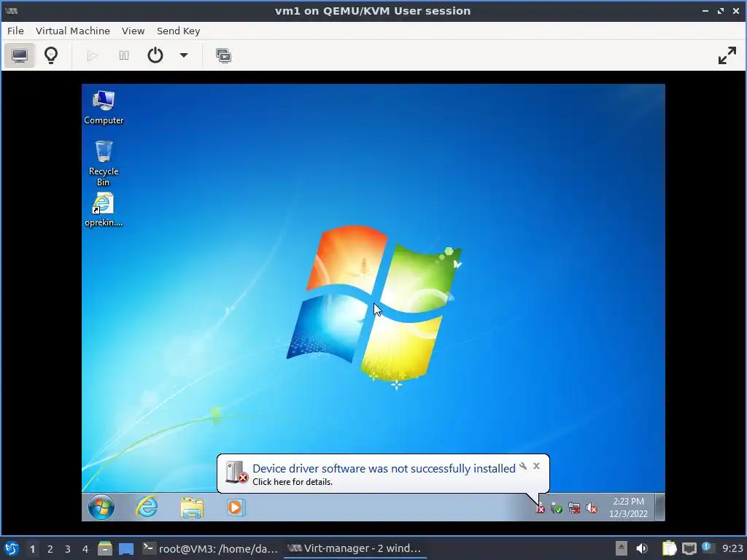Launch Internet Explorer from guest taskbar
Screen dimensions: 747x560
point(147,507)
